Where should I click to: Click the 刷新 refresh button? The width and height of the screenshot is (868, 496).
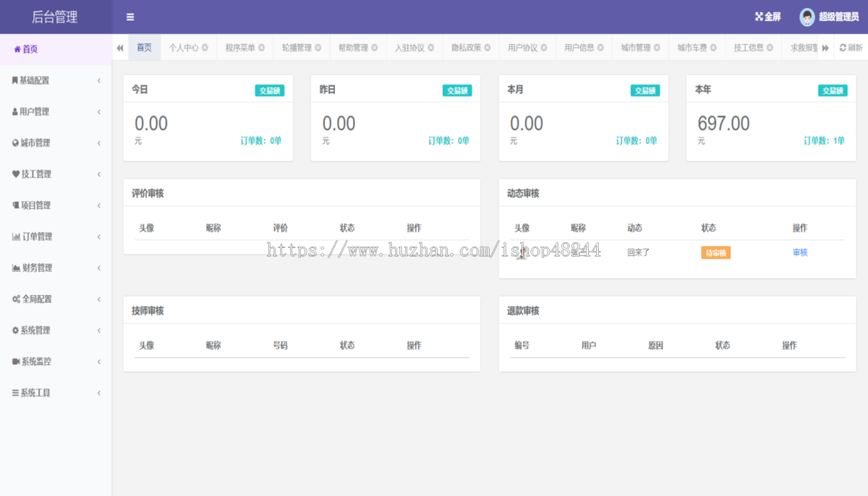851,48
